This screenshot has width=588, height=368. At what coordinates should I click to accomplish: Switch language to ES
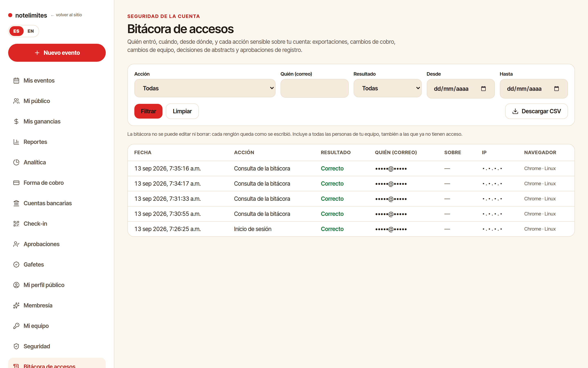(16, 31)
